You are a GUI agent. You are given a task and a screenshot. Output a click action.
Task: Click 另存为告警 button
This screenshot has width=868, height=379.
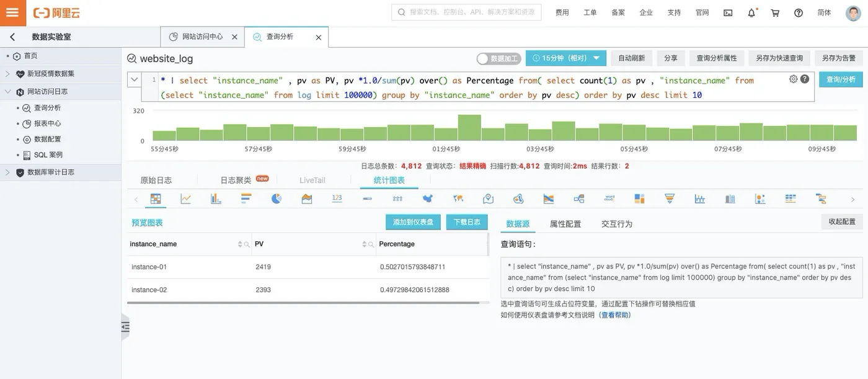click(838, 58)
